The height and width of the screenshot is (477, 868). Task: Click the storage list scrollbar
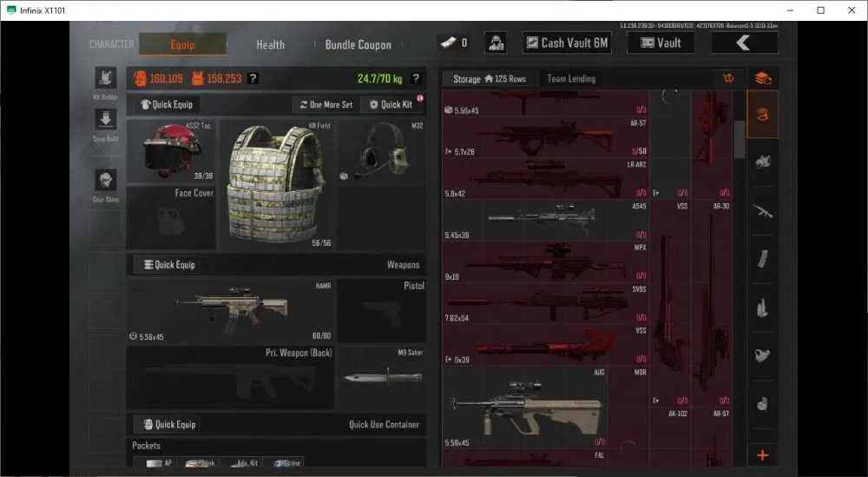point(739,140)
